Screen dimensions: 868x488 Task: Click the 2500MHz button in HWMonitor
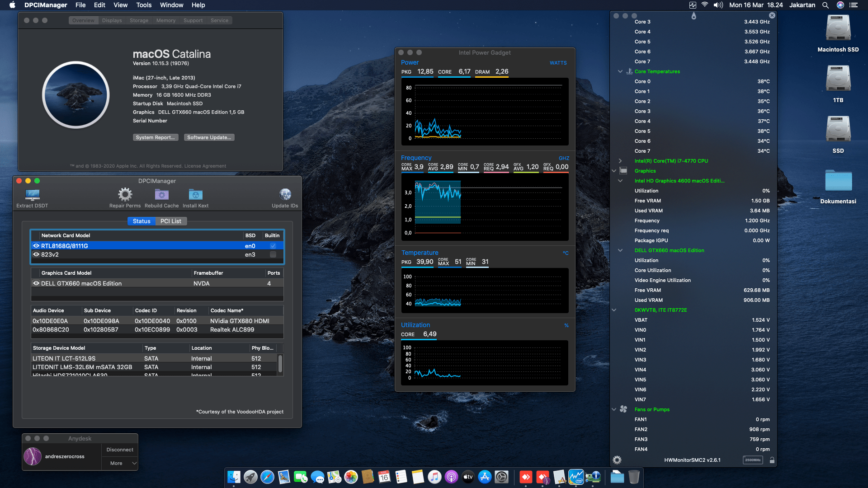tap(753, 460)
